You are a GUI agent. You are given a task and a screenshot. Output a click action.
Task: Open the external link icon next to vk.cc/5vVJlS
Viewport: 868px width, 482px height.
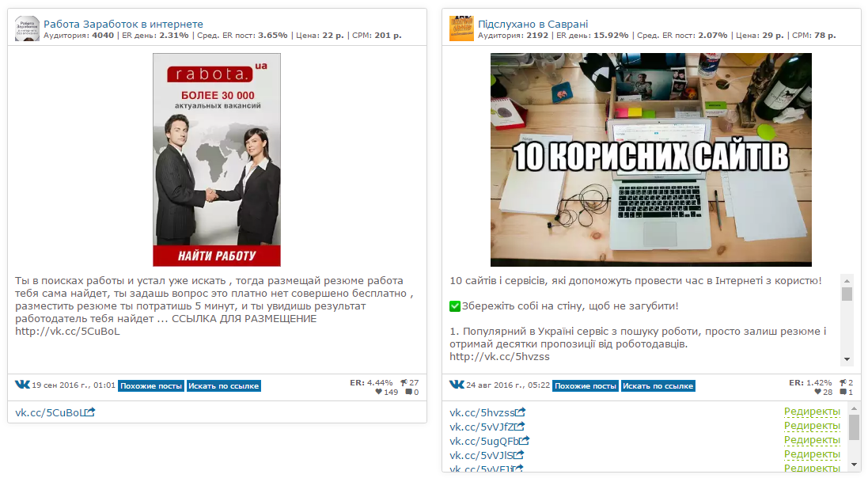[519, 455]
